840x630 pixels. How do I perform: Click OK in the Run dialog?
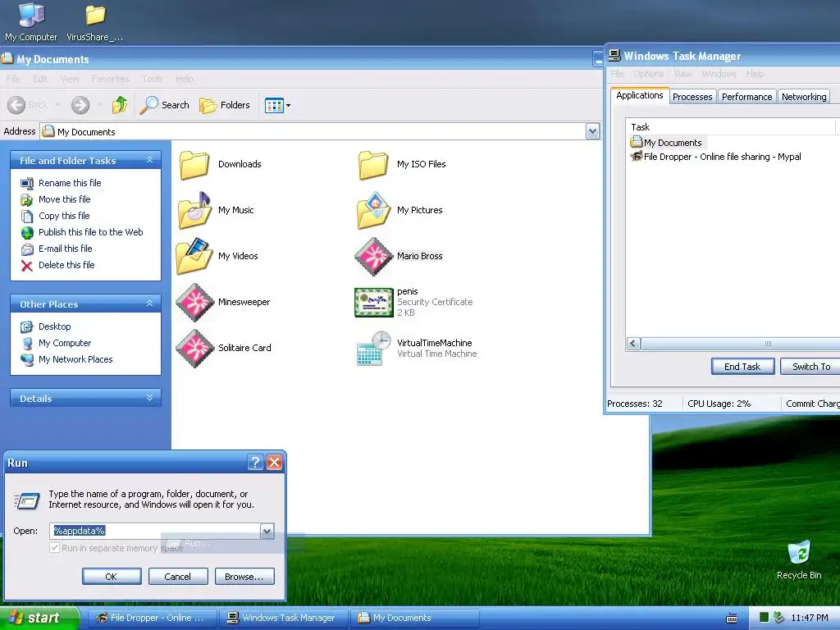coord(112,577)
